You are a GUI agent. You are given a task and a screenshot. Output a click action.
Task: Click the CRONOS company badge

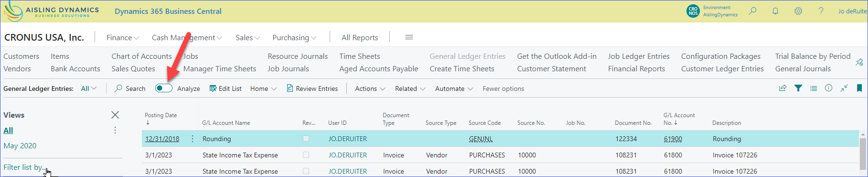pyautogui.click(x=693, y=11)
